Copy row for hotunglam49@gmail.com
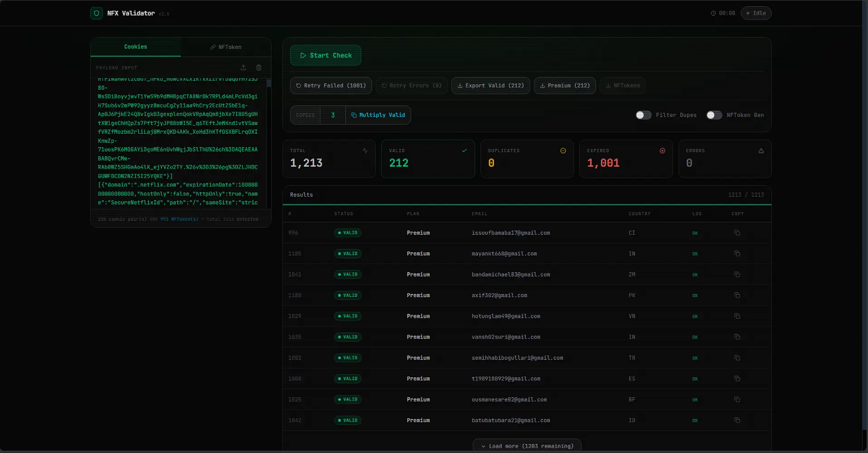The image size is (868, 453). [737, 316]
